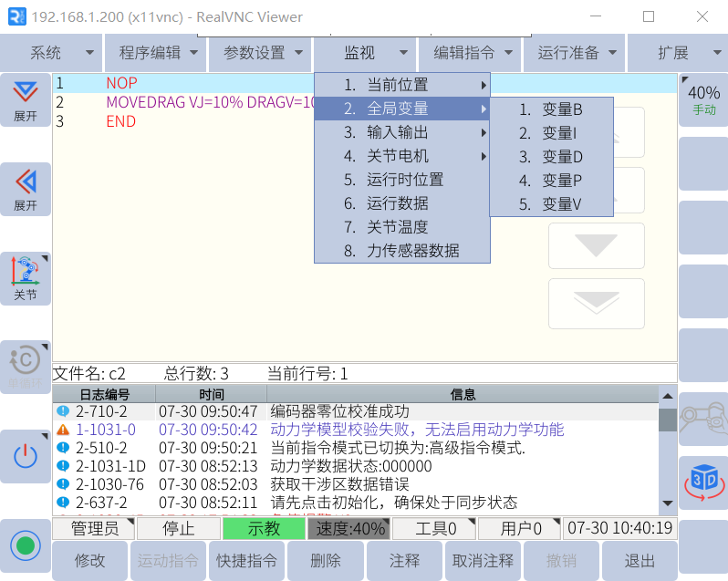Screen dimensions: 728x581
Task: Select the 动力学模型校验失败 log entry
Action: click(417, 430)
